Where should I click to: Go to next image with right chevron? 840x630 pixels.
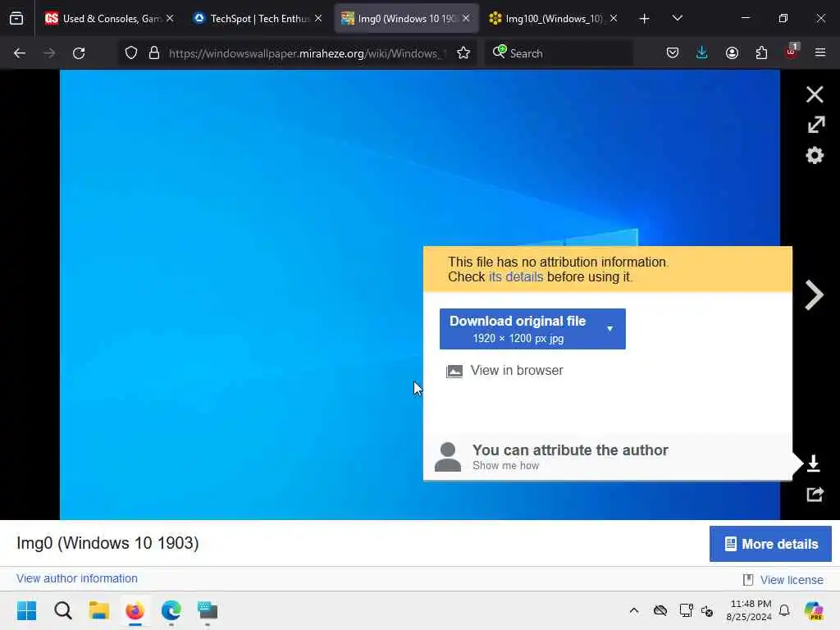coord(813,295)
